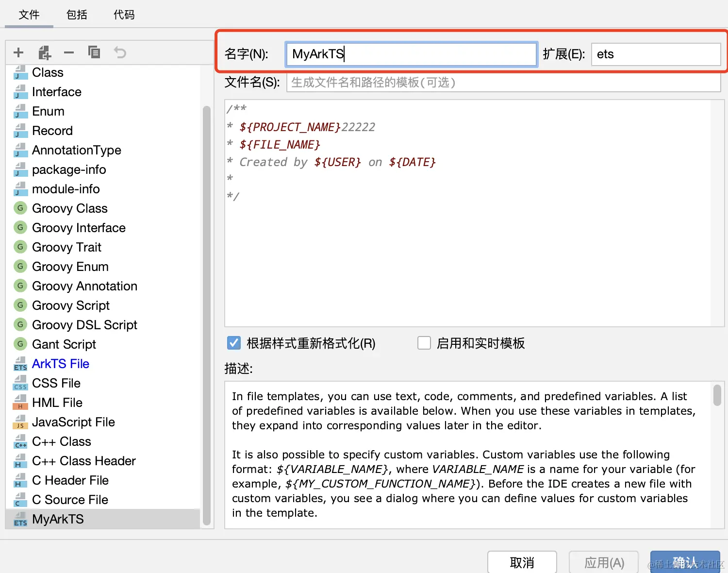
Task: Click the AnnotationType template icon
Action: tap(20, 150)
